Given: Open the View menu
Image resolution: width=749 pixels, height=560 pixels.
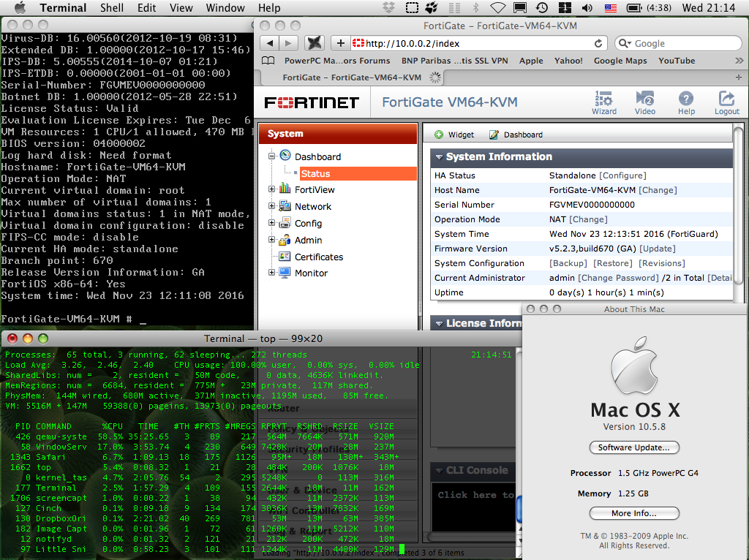Looking at the screenshot, I should click(x=181, y=7).
